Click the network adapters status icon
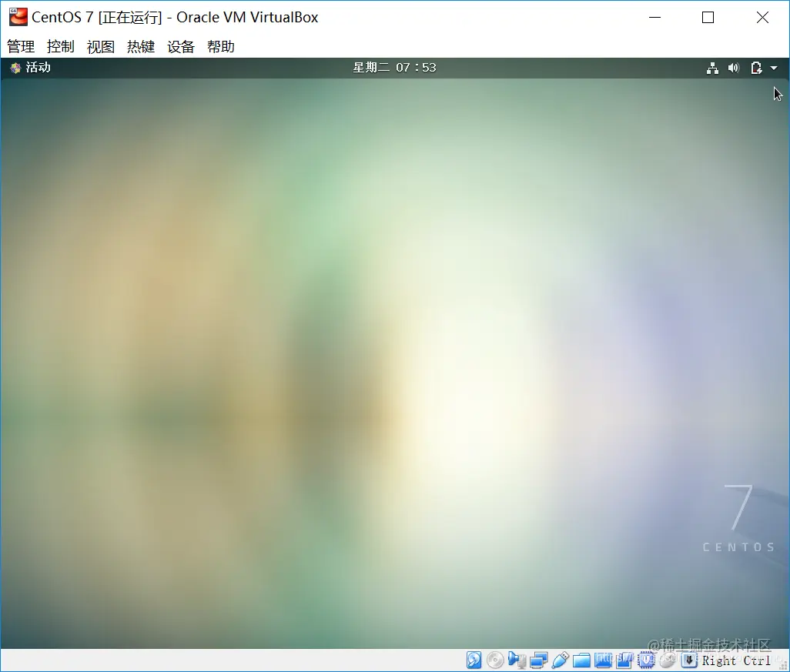790x672 pixels. (x=538, y=660)
